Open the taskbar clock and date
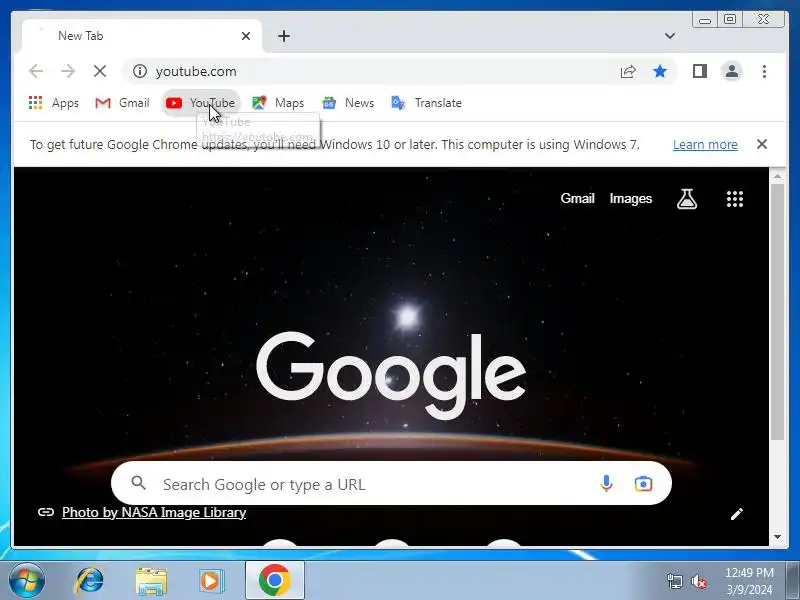The width and height of the screenshot is (800, 600). (x=749, y=581)
